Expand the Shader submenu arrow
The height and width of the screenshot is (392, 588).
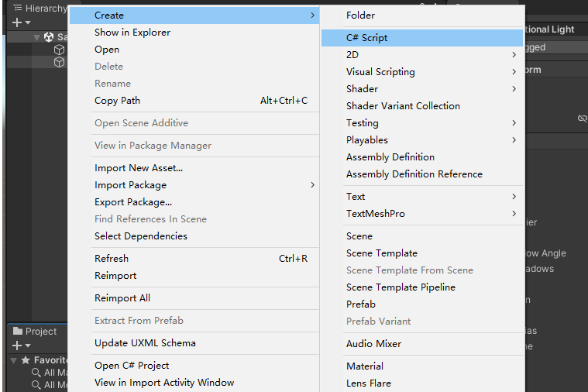pos(514,89)
